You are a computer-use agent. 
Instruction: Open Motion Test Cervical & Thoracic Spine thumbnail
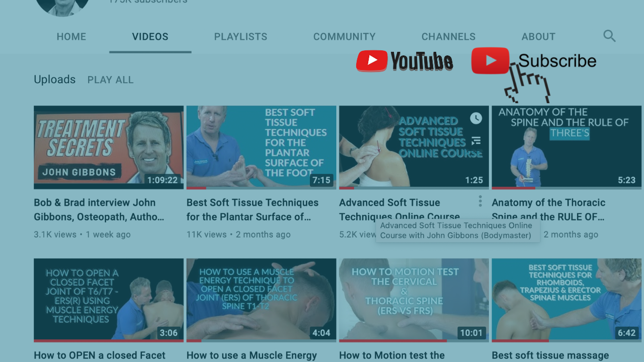pyautogui.click(x=414, y=300)
